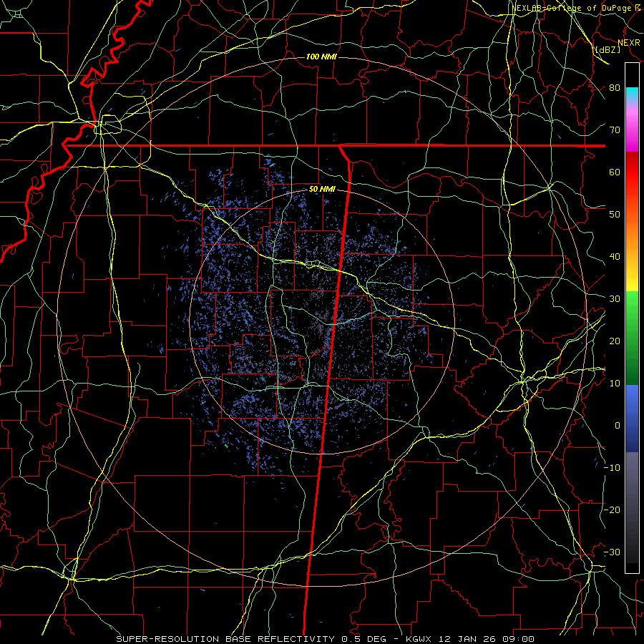Select the 70 value on dBZ scale
644x644 pixels.
(x=615, y=130)
